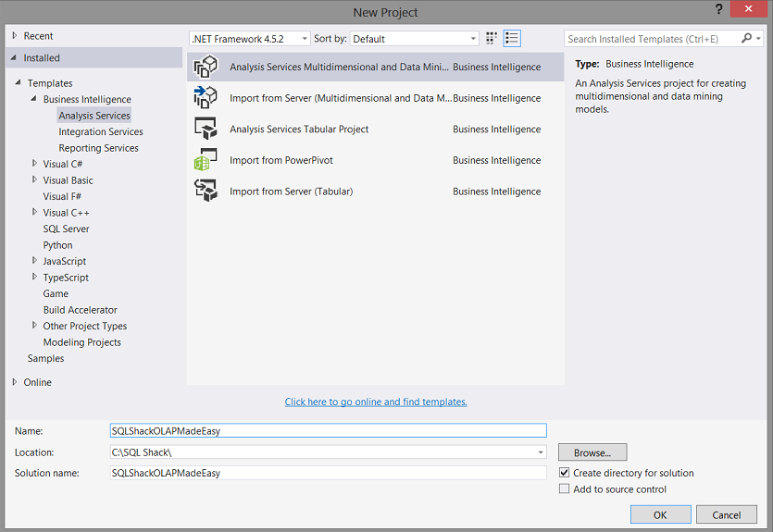Click the Import from Server Multidimensional icon
The height and width of the screenshot is (532, 773).
[206, 97]
